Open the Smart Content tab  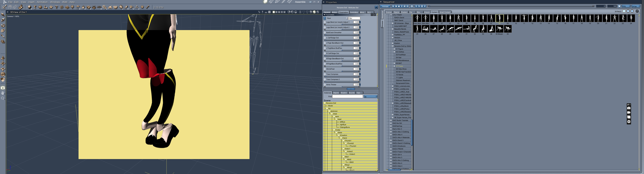point(445,12)
